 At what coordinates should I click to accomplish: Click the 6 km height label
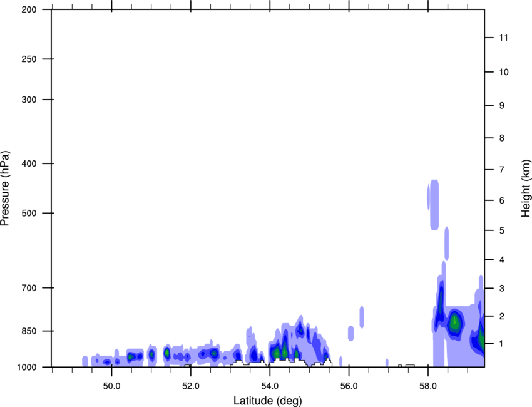(502, 200)
